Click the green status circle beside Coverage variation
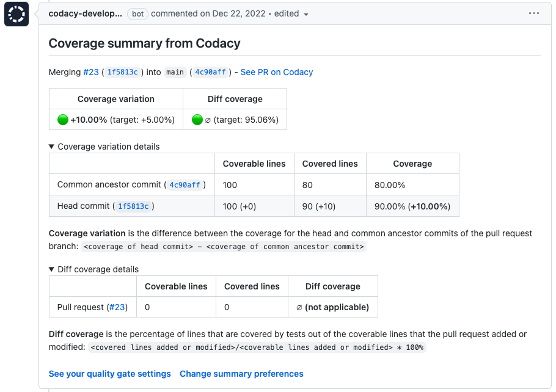Screen dimensions: 556x392 (62, 119)
